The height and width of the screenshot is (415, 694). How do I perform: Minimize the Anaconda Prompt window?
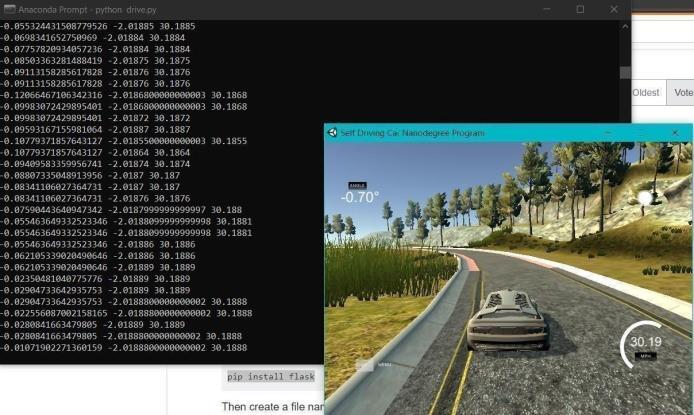(x=547, y=9)
